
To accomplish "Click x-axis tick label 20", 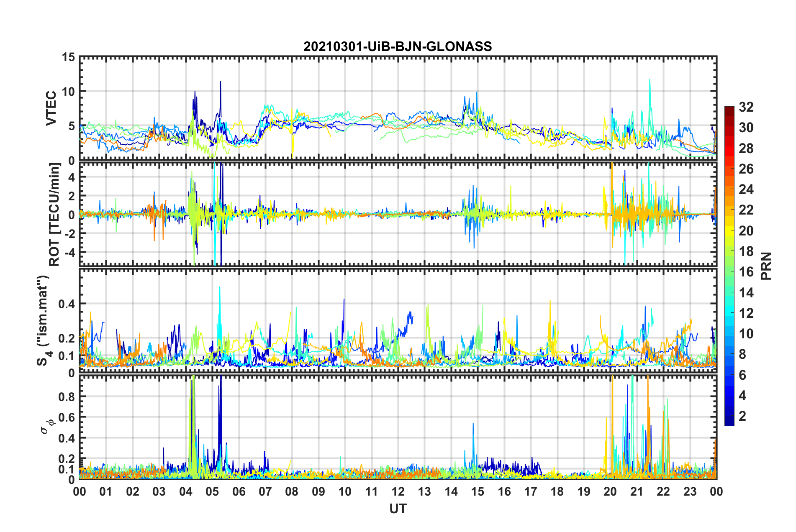I will click(610, 491).
